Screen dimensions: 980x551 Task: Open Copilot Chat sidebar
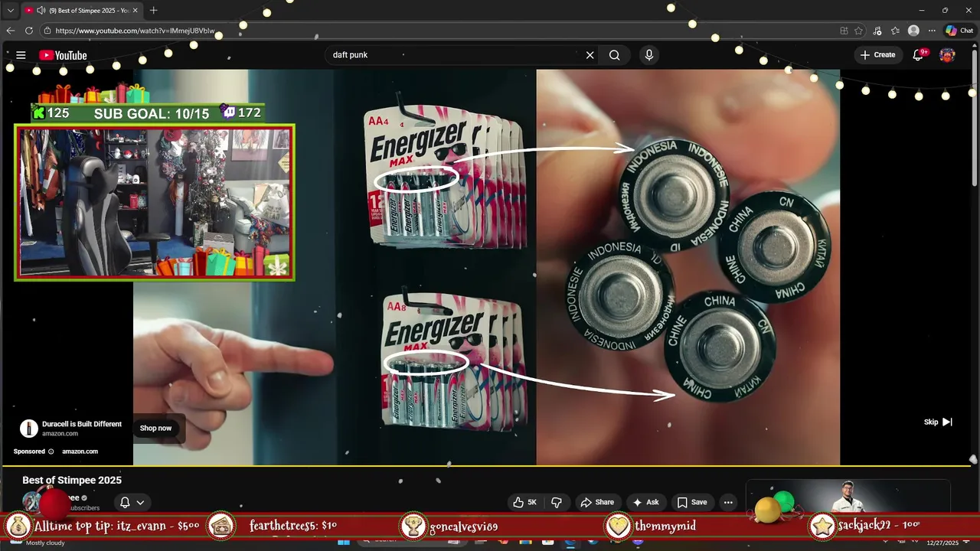point(959,31)
